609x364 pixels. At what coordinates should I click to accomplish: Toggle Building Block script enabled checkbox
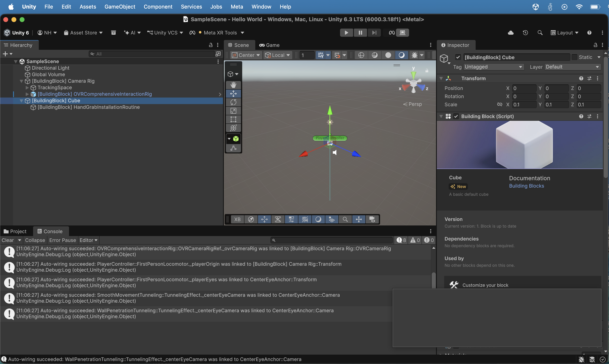coord(456,116)
